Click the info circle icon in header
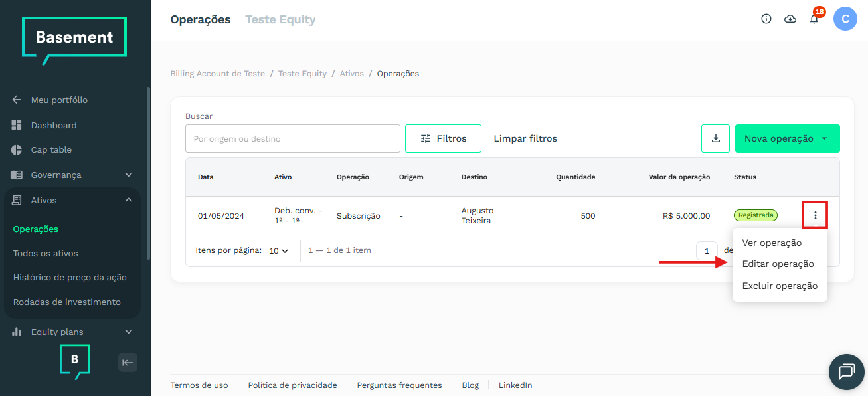The width and height of the screenshot is (868, 396). click(766, 19)
